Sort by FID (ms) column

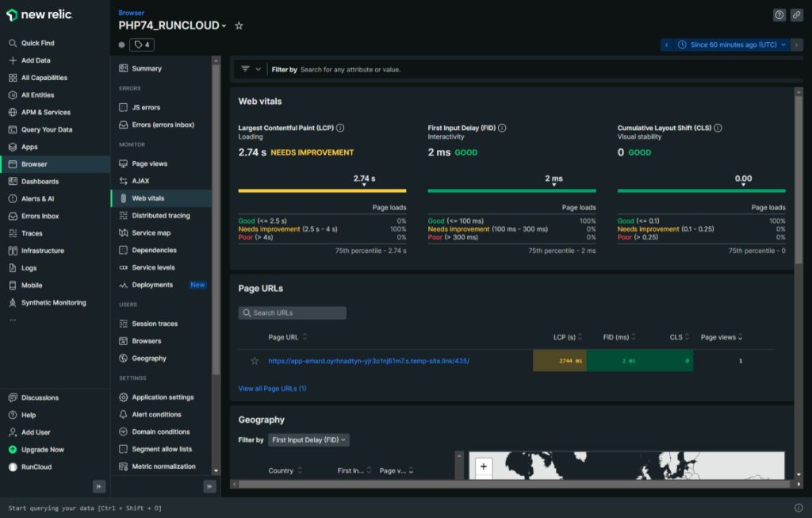[x=619, y=337]
